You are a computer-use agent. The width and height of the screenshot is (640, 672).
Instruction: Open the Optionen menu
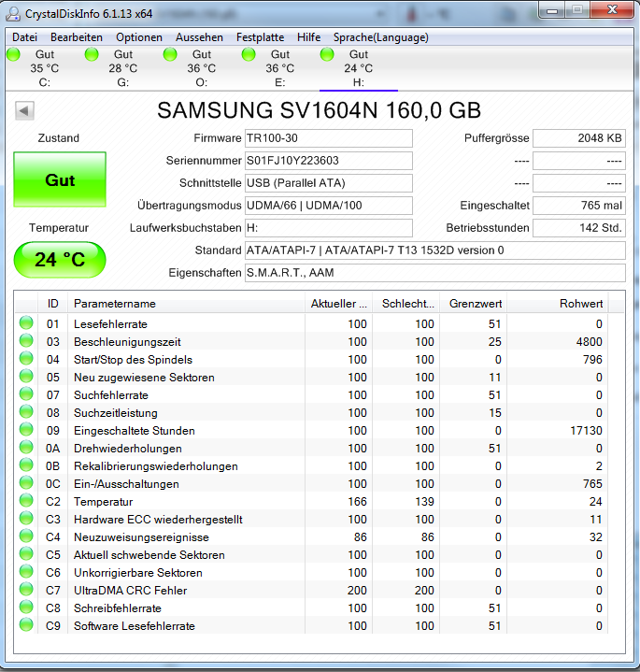point(139,37)
